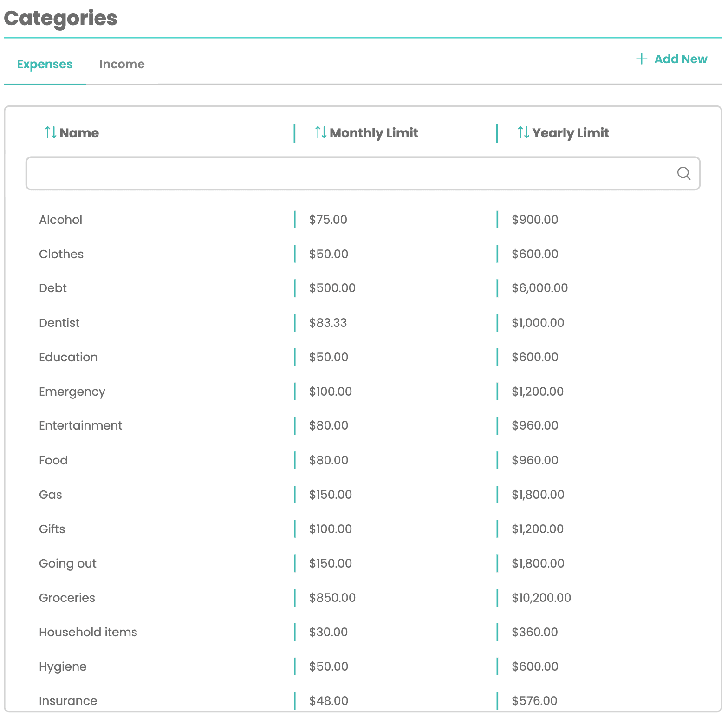The height and width of the screenshot is (718, 728).
Task: Click the sort arrows beside Monthly Limit
Action: click(x=321, y=133)
